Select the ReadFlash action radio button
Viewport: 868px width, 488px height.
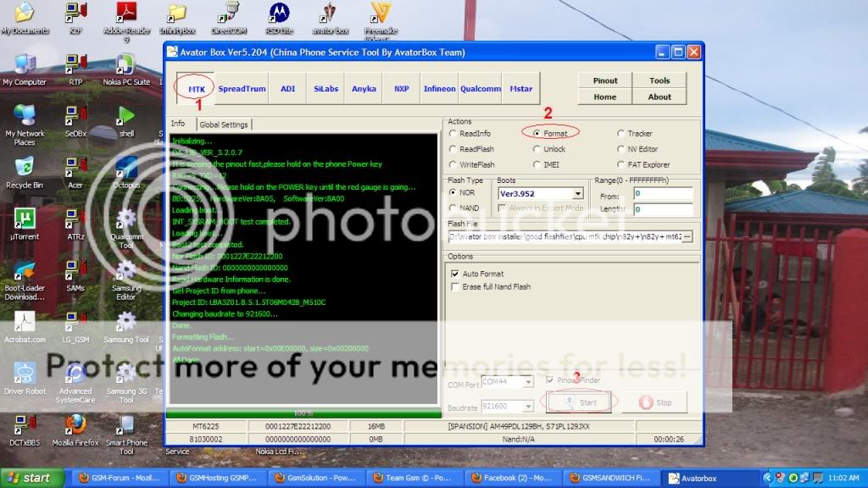(453, 149)
